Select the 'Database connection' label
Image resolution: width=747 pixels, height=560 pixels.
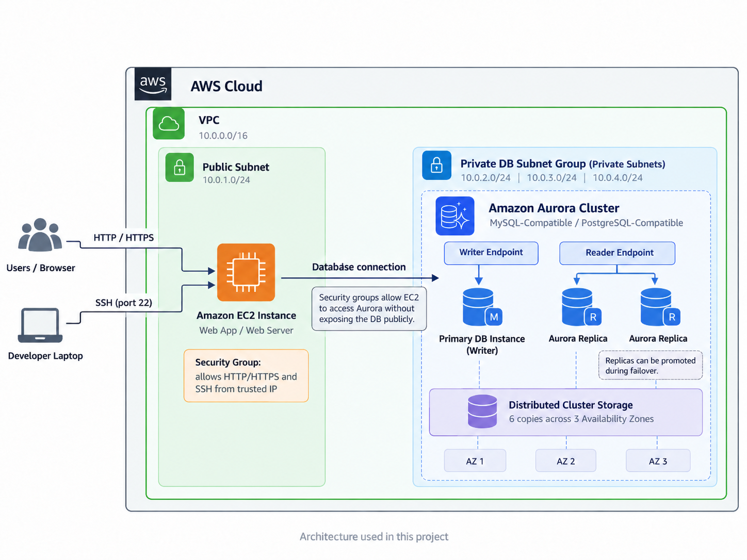click(359, 267)
